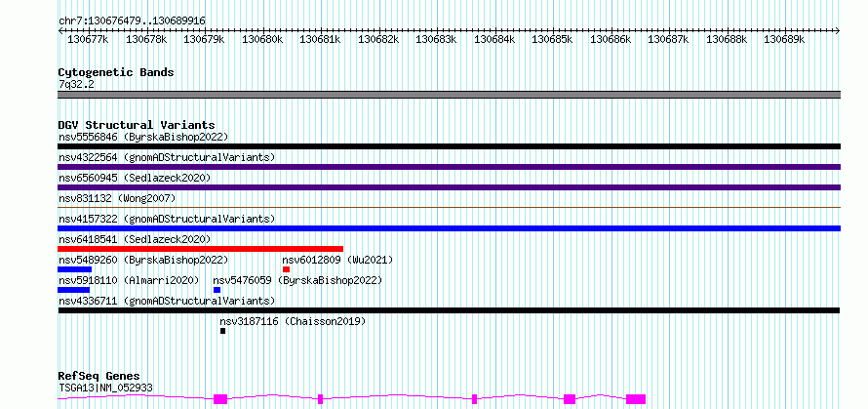This screenshot has width=868, height=409.
Task: Click the last wide TSGA13 exon block
Action: (636, 399)
